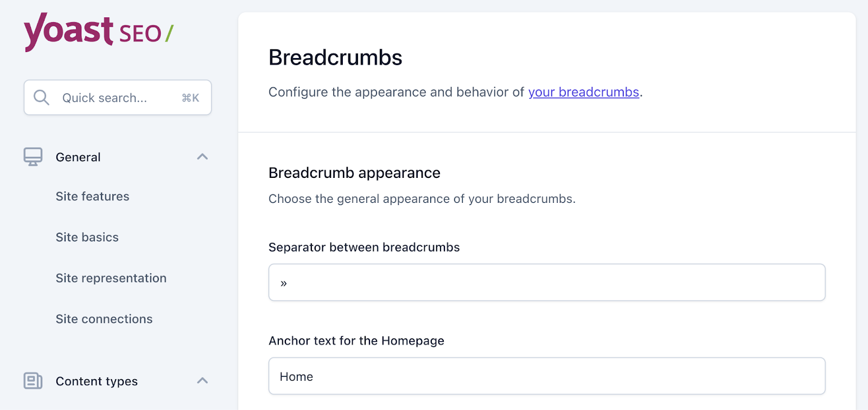
Task: Focus the Quick search box
Action: [108, 98]
